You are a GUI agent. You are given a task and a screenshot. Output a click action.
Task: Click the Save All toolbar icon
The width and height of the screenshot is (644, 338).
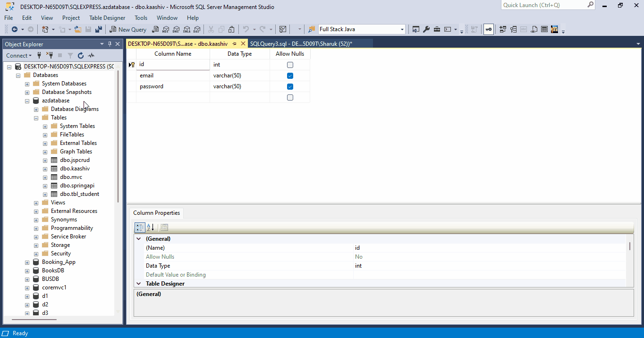(x=98, y=29)
